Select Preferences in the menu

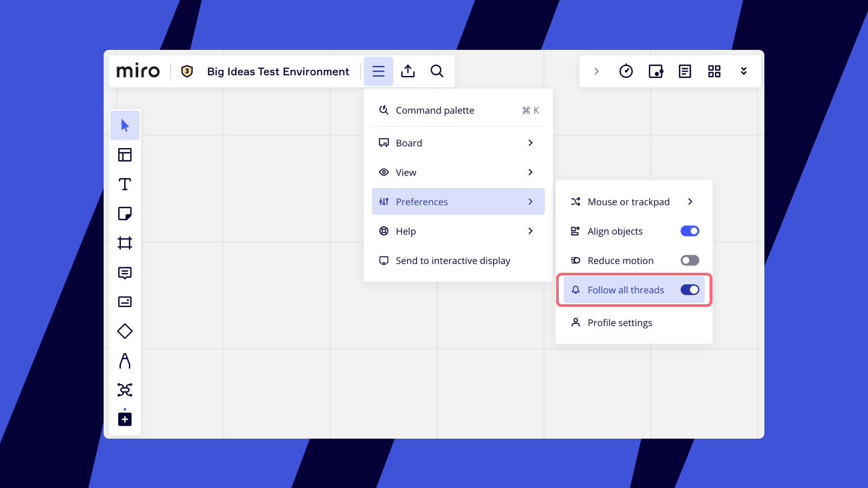pos(458,201)
